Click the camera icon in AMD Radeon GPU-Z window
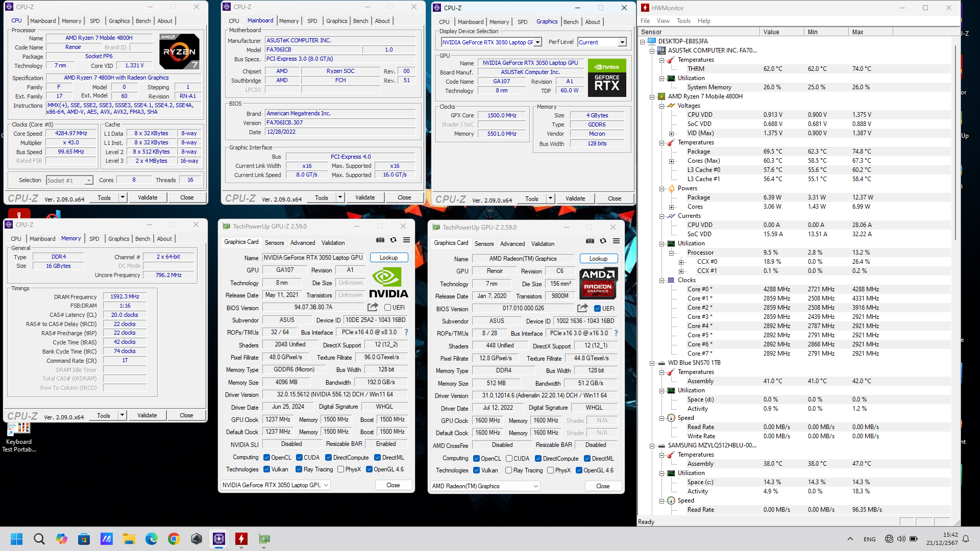Viewport: 980px width, 551px height. point(590,241)
